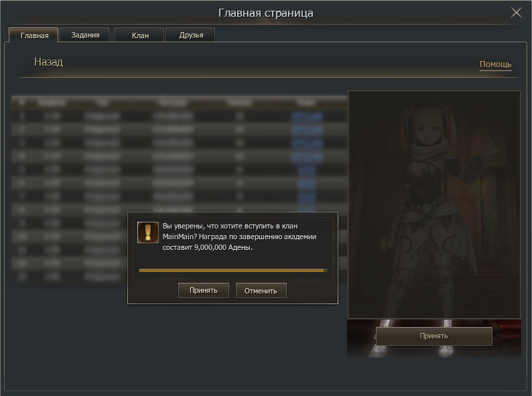Click the blurred table header row
The height and width of the screenshot is (396, 532).
[x=180, y=103]
